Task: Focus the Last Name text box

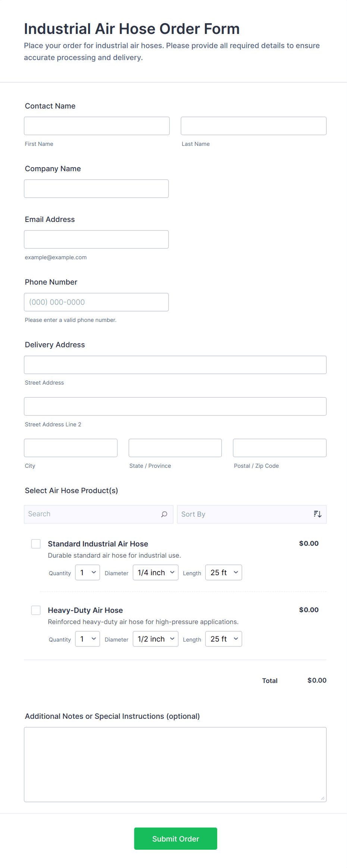Action: [253, 126]
